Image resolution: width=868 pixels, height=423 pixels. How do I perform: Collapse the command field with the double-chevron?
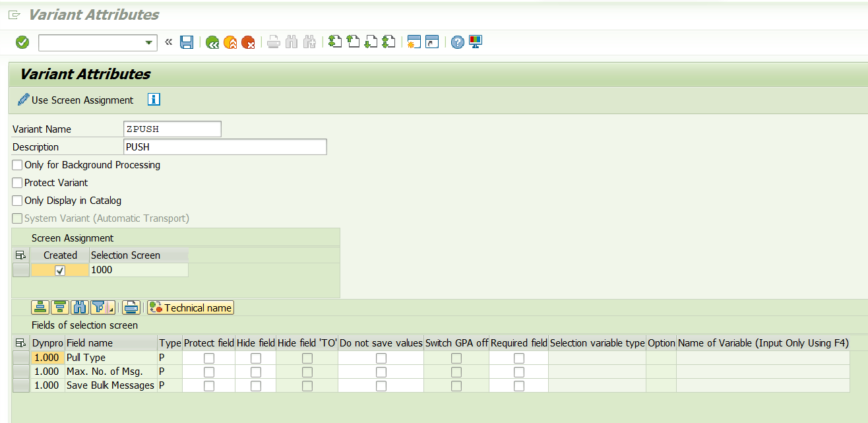point(168,42)
